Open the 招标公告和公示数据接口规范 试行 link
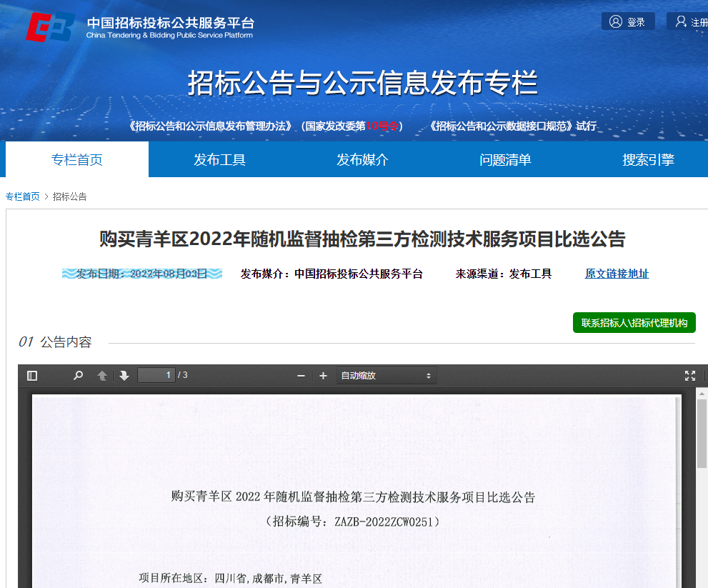708x588 pixels. pyautogui.click(x=512, y=126)
